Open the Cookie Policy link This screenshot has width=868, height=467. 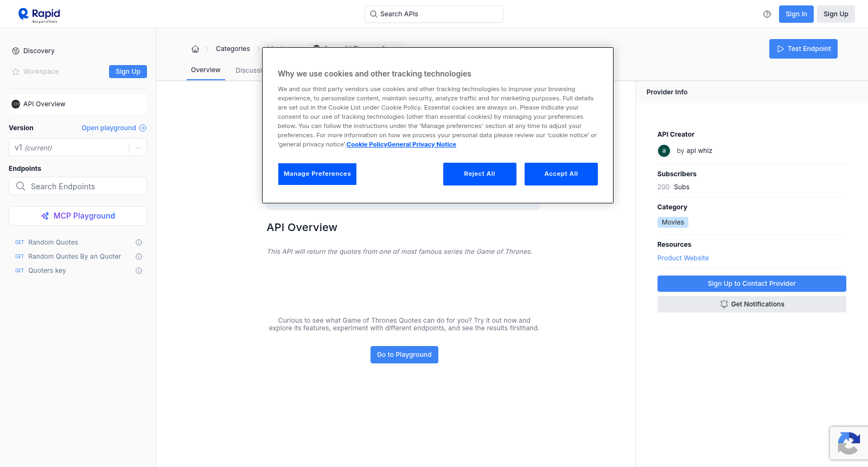[367, 144]
